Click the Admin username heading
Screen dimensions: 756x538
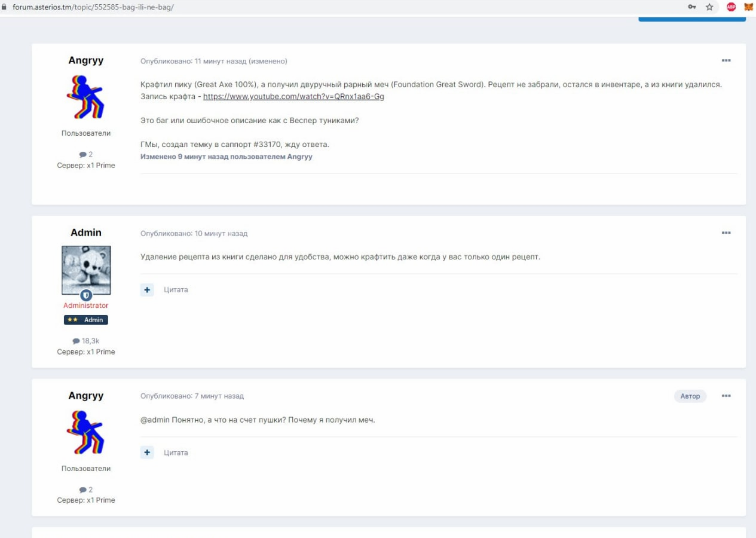86,233
